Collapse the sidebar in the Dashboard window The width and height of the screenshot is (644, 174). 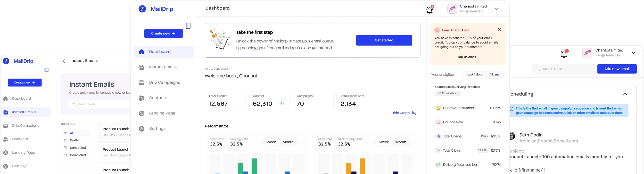click(x=188, y=26)
